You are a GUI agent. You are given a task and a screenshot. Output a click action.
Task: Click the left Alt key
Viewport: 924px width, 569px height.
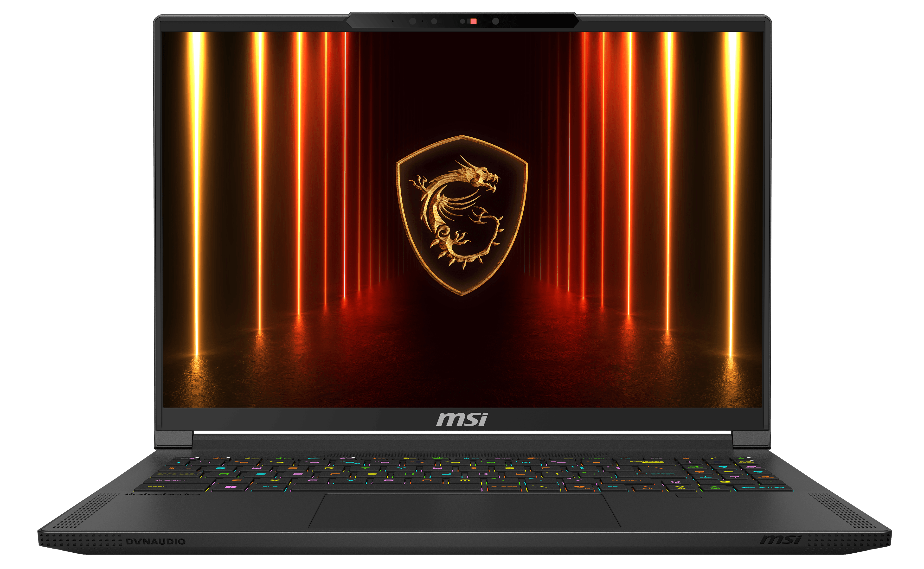click(x=270, y=487)
